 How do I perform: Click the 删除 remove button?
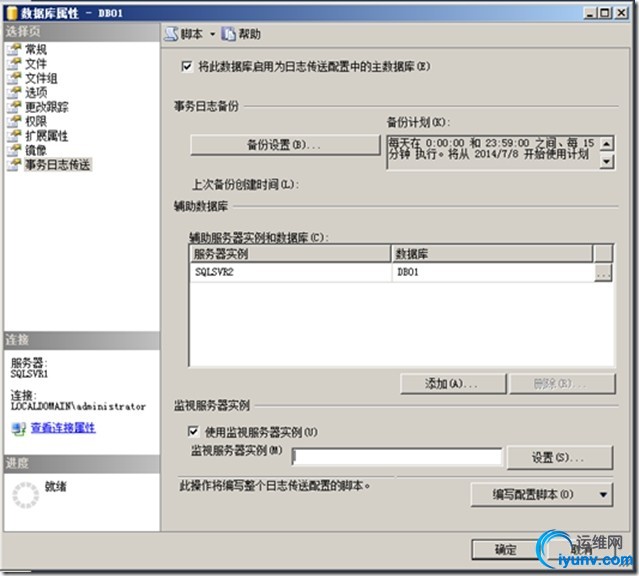(x=562, y=384)
